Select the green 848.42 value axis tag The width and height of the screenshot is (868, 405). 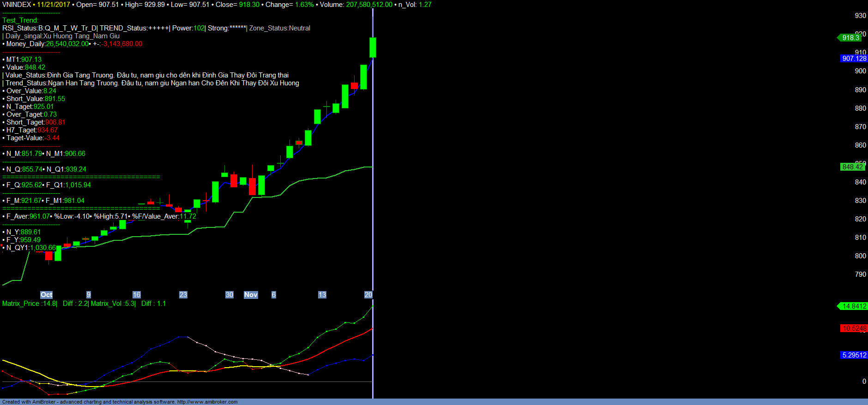click(x=852, y=167)
